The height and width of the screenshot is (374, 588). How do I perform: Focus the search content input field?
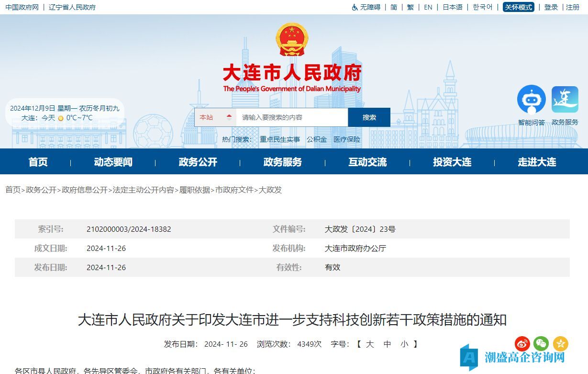point(292,117)
